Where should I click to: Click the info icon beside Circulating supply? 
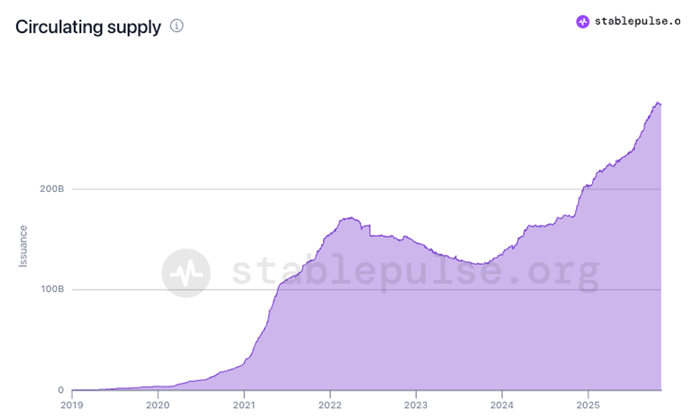(x=177, y=26)
